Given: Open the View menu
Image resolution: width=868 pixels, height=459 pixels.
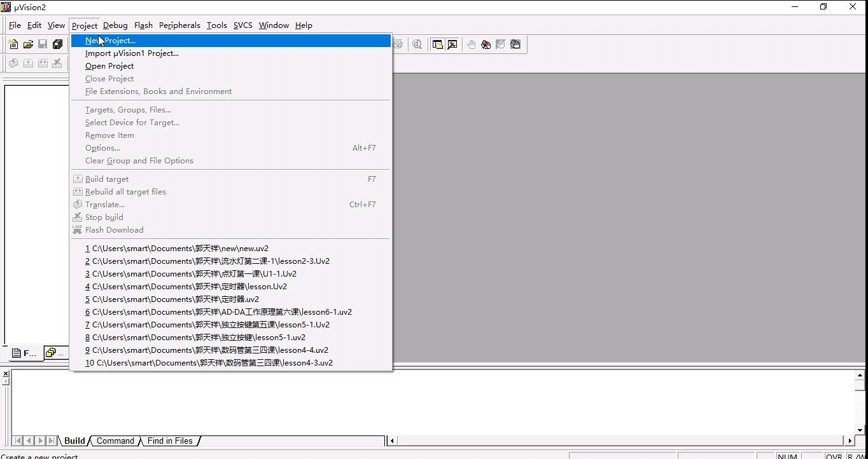Looking at the screenshot, I should click(x=56, y=25).
